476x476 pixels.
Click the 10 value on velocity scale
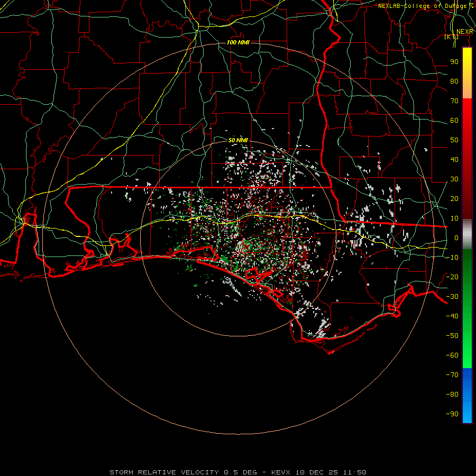point(454,218)
